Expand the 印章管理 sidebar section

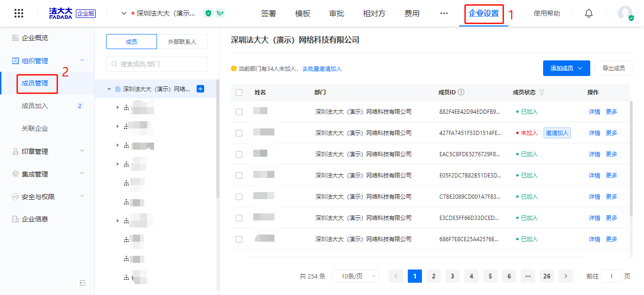(82, 151)
